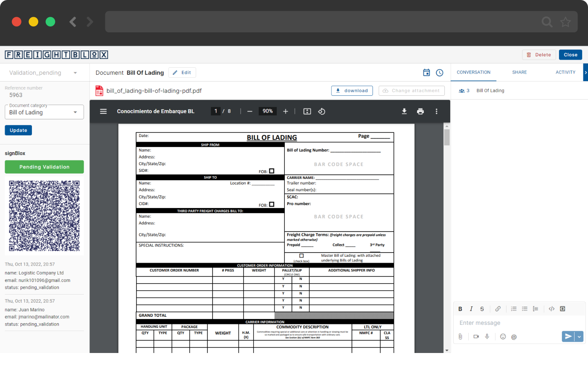
Task: Click the browser search magnifier icon
Action: click(x=547, y=22)
